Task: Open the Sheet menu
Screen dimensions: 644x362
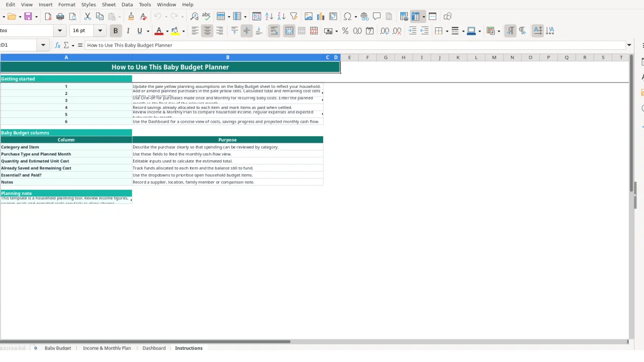Action: [109, 4]
